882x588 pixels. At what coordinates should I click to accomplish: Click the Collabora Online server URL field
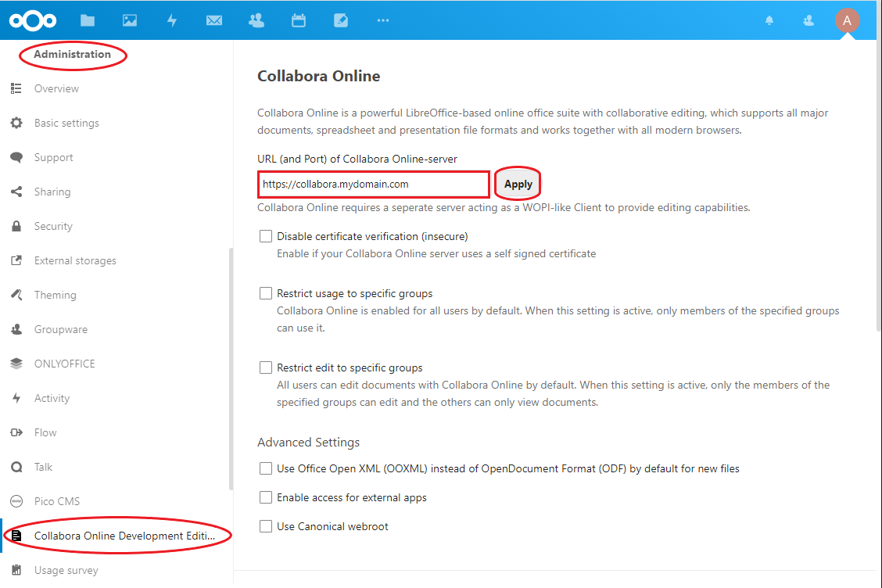point(374,184)
